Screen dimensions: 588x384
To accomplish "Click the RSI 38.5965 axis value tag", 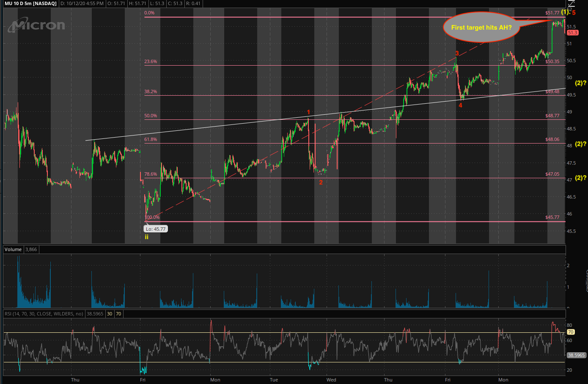I will click(x=577, y=355).
